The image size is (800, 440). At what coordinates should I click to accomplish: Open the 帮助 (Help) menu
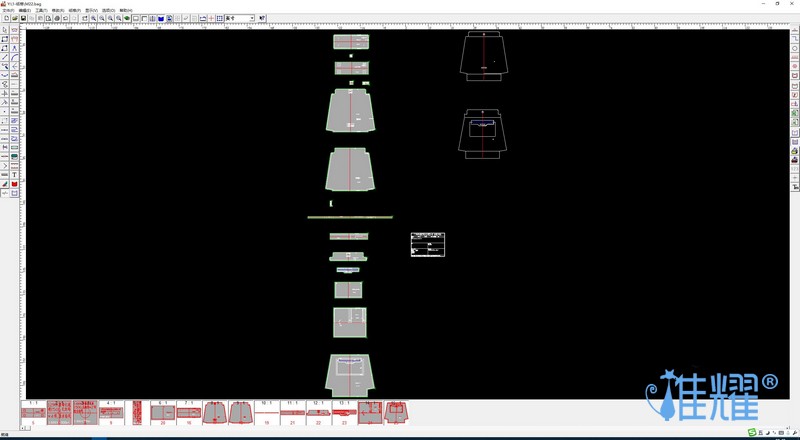[124, 10]
